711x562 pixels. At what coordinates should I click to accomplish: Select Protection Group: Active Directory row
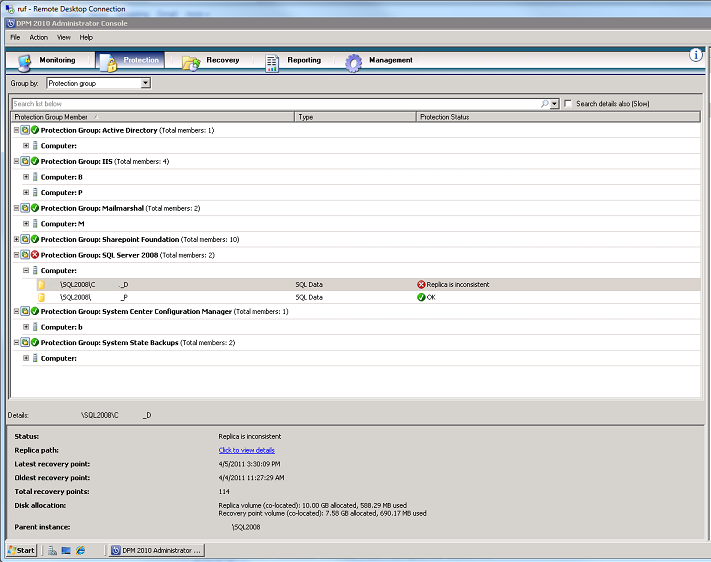click(x=356, y=130)
